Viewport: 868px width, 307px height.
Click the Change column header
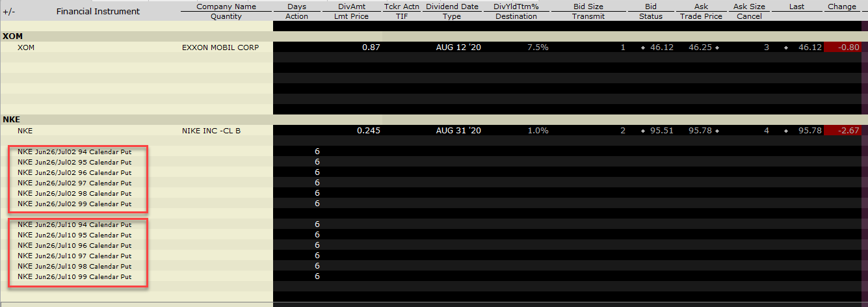[x=842, y=7]
